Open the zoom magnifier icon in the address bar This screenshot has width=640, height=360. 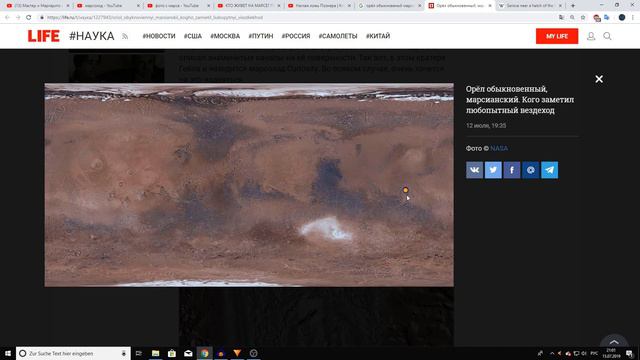572,18
